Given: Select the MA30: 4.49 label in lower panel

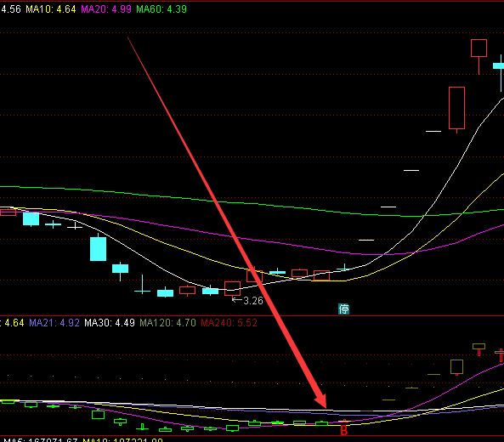Looking at the screenshot, I should point(110,323).
